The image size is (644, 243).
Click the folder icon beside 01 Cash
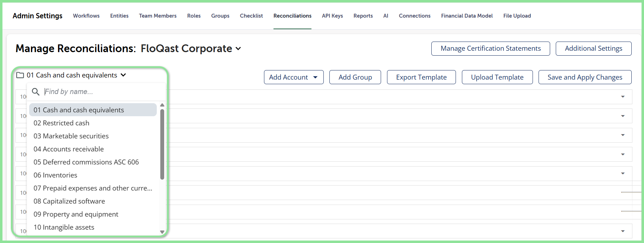(20, 75)
